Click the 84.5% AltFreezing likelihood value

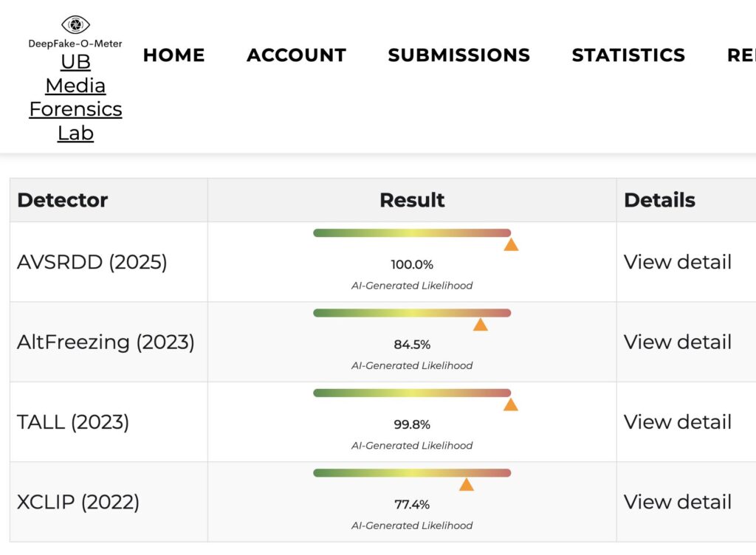[412, 345]
